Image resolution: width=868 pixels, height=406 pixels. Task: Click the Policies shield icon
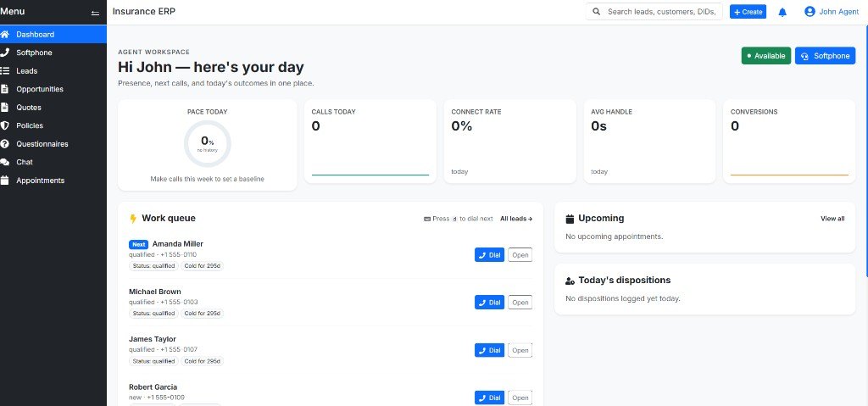pos(4,125)
